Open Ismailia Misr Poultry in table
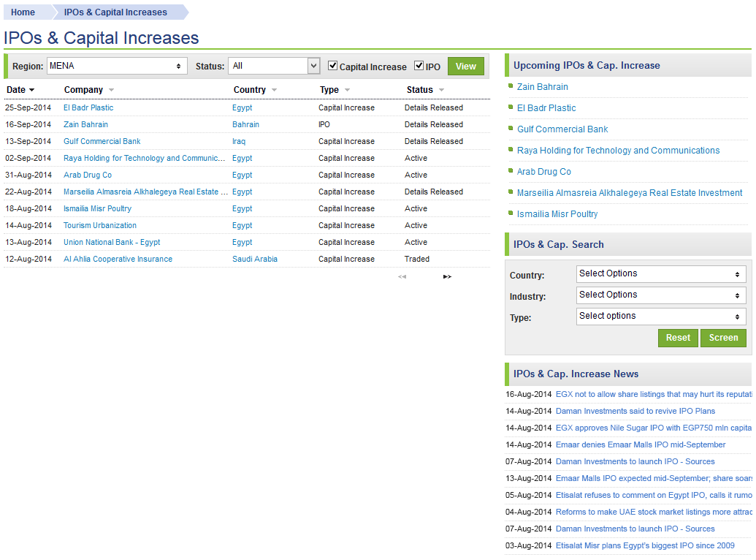Image resolution: width=756 pixels, height=560 pixels. tap(97, 208)
